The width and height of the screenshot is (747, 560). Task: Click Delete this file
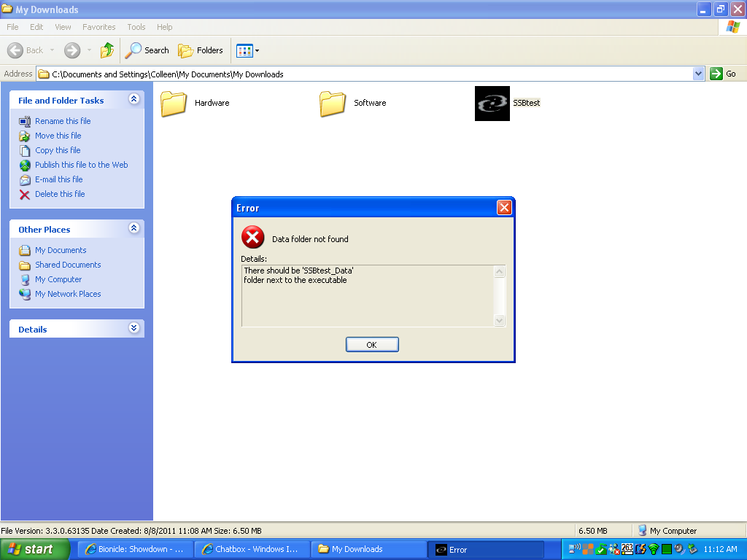click(60, 194)
